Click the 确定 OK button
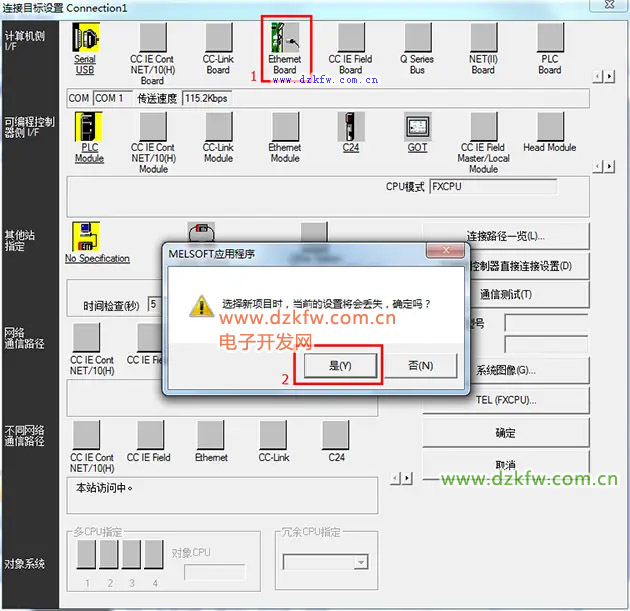Image resolution: width=630 pixels, height=611 pixels. tap(506, 433)
